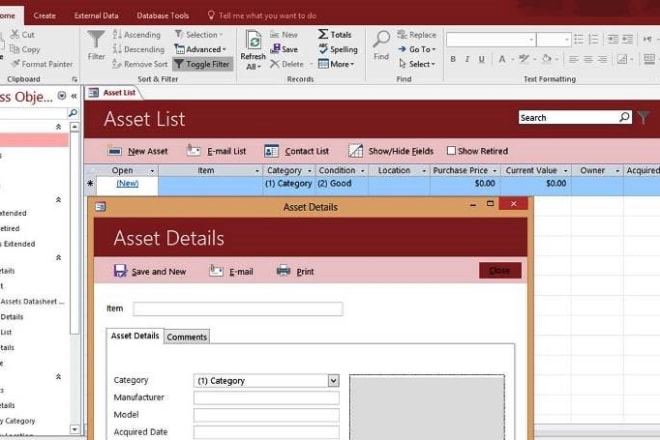Open the Category dropdown in Asset Details
Viewport: 660px width, 440px height.
(x=333, y=381)
